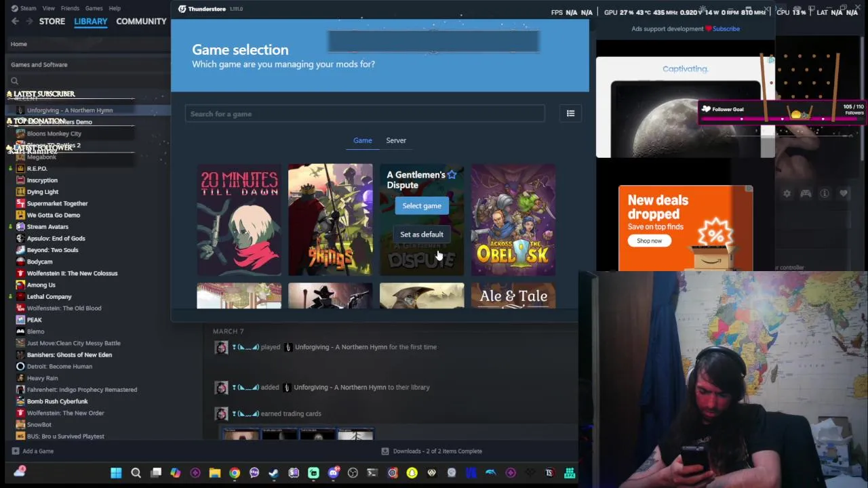Screen dimensions: 868x488
Task: Open Windows taskbar search
Action: [x=136, y=472]
